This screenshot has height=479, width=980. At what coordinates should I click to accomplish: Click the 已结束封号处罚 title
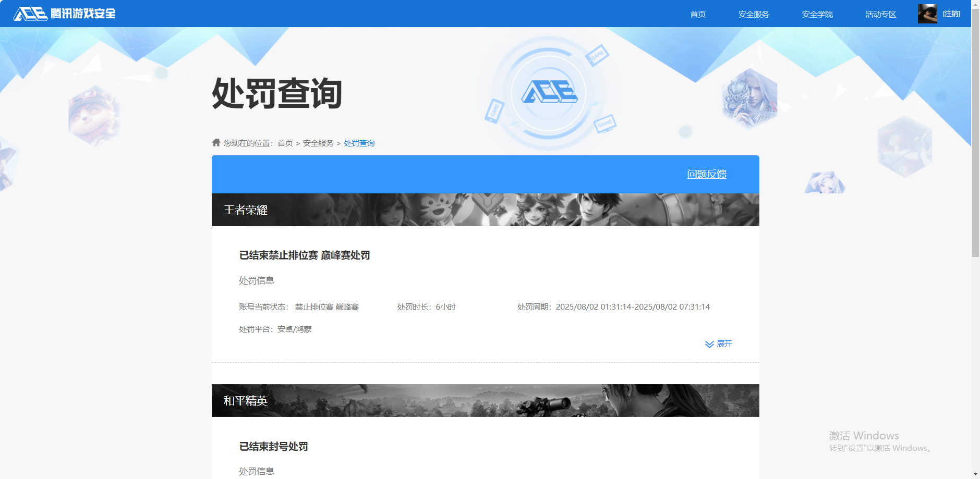click(x=273, y=446)
